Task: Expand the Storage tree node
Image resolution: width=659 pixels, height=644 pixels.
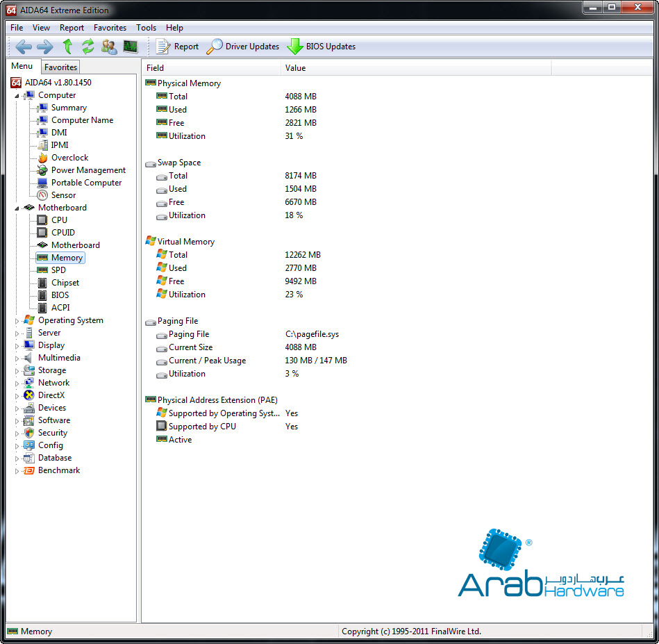Action: [17, 371]
